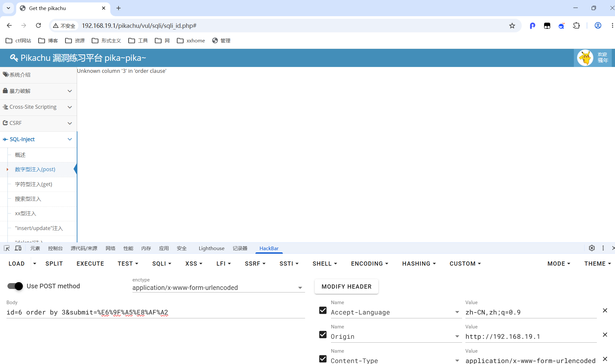Click the key logo beside Pikachu title
Screen dimensions: 615x364
(14, 58)
